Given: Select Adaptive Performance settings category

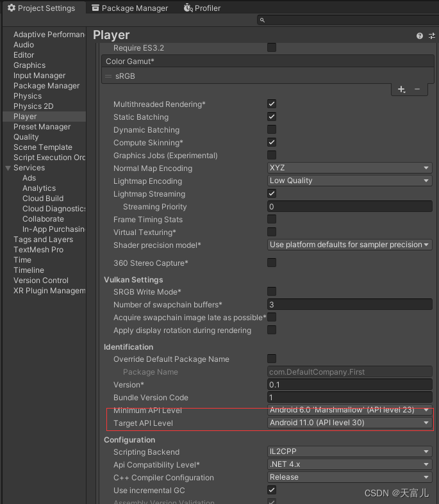Looking at the screenshot, I should coord(44,35).
